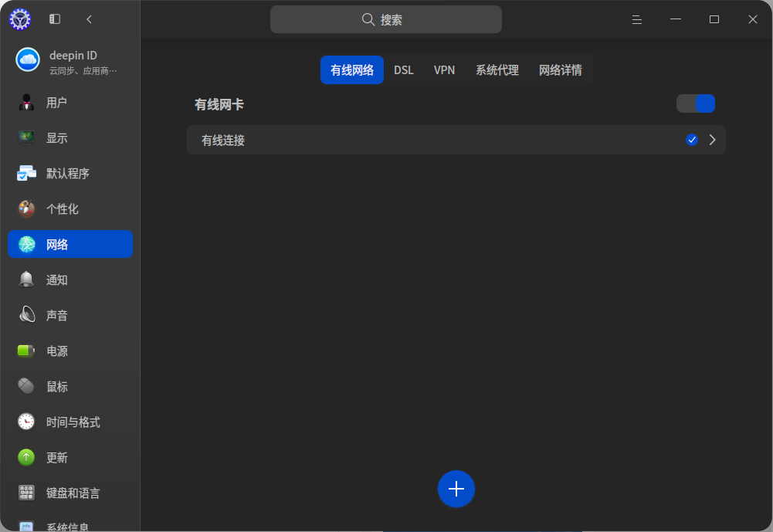Minimize the Control Center window

pyautogui.click(x=676, y=19)
